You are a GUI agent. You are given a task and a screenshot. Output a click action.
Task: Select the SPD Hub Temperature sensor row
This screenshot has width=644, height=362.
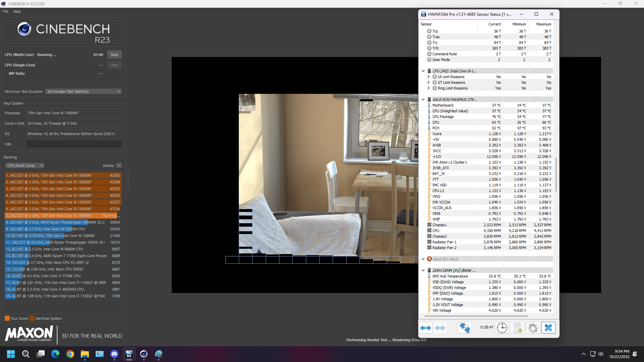486,276
